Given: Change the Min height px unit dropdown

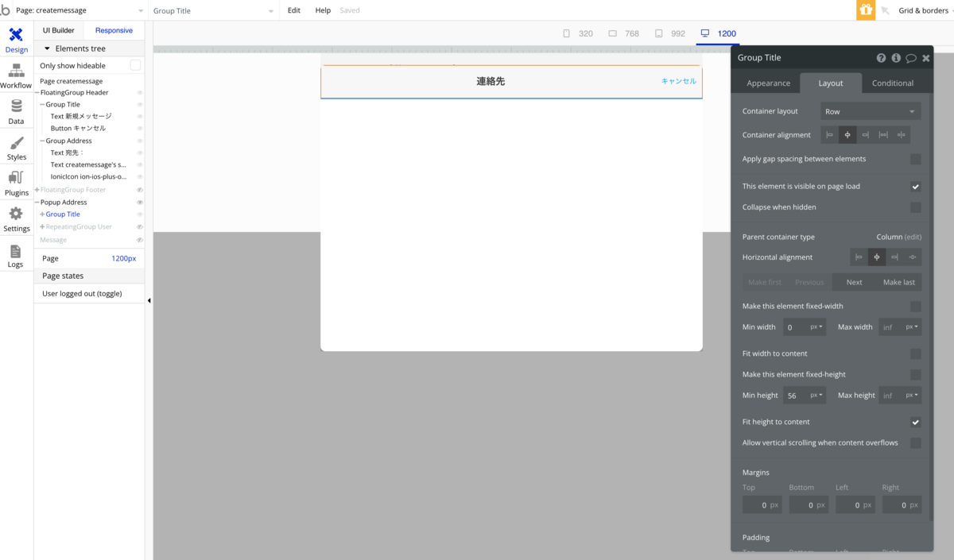Looking at the screenshot, I should 817,396.
